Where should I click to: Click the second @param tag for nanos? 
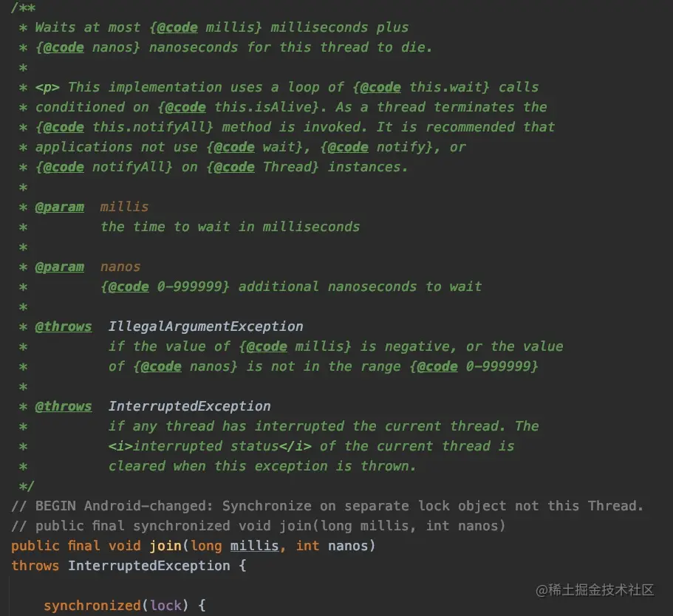click(x=60, y=267)
